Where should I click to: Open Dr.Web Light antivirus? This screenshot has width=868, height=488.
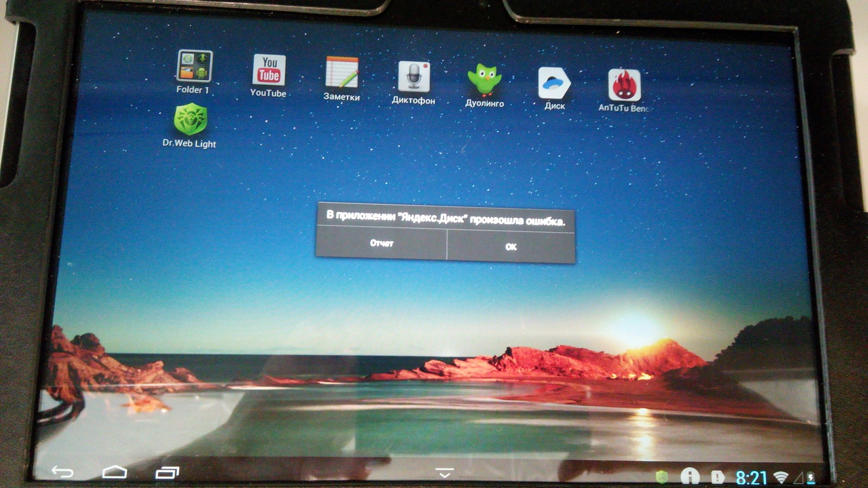tap(190, 126)
